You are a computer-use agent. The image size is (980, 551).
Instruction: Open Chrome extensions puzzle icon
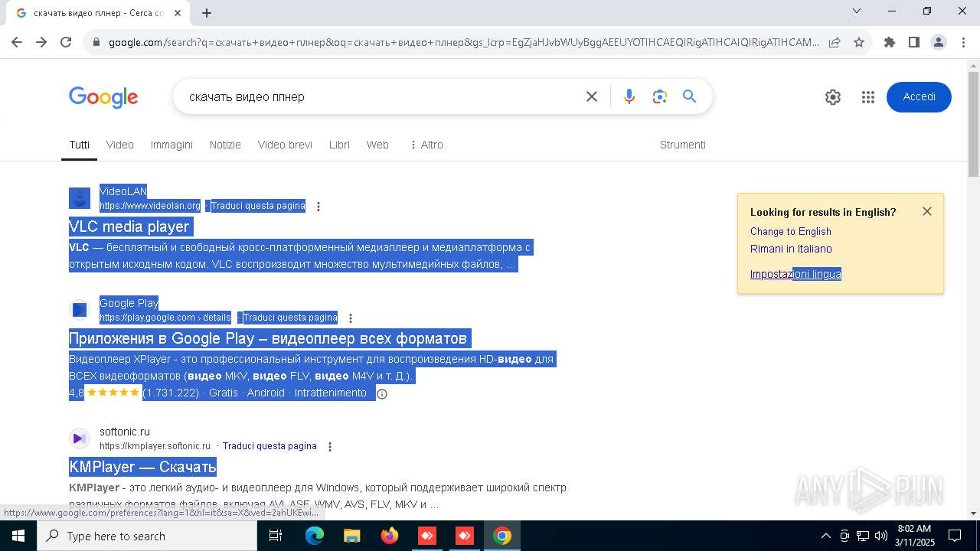point(890,42)
